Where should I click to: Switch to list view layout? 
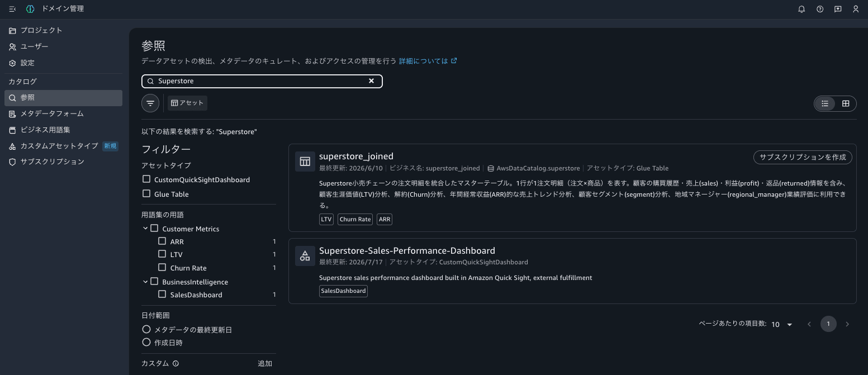pos(825,103)
